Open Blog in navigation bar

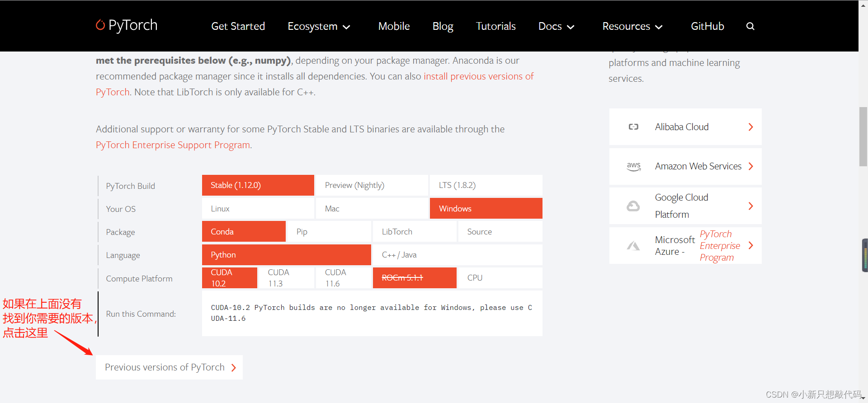click(x=443, y=26)
